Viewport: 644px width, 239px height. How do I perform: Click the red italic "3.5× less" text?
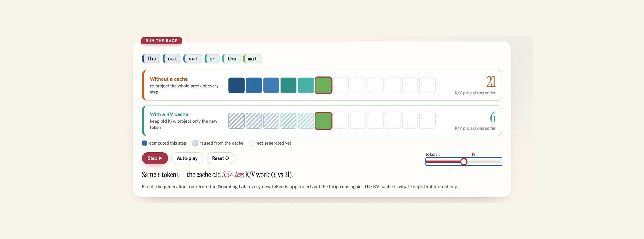(233, 175)
